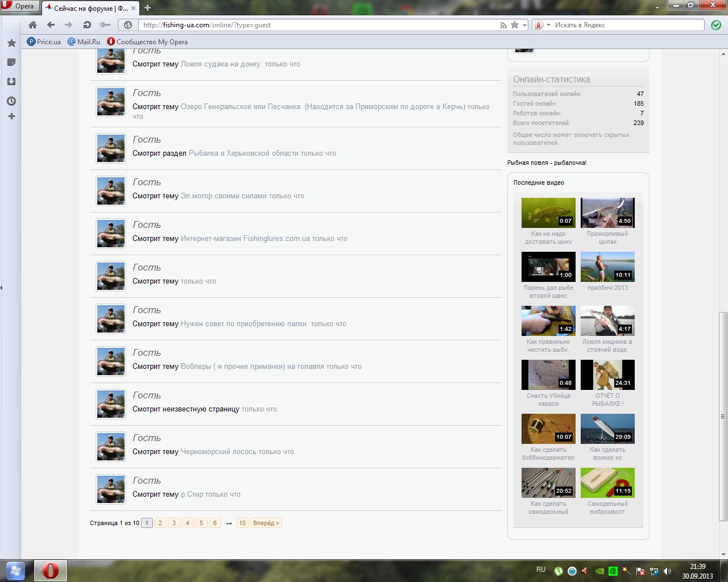Click the back navigation arrow
This screenshot has width=728, height=582.
[51, 25]
